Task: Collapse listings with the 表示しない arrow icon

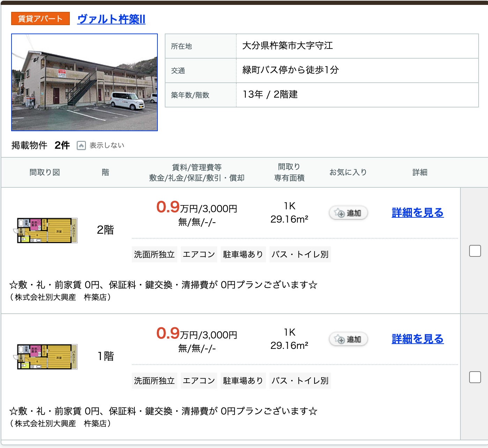Action: [81, 145]
